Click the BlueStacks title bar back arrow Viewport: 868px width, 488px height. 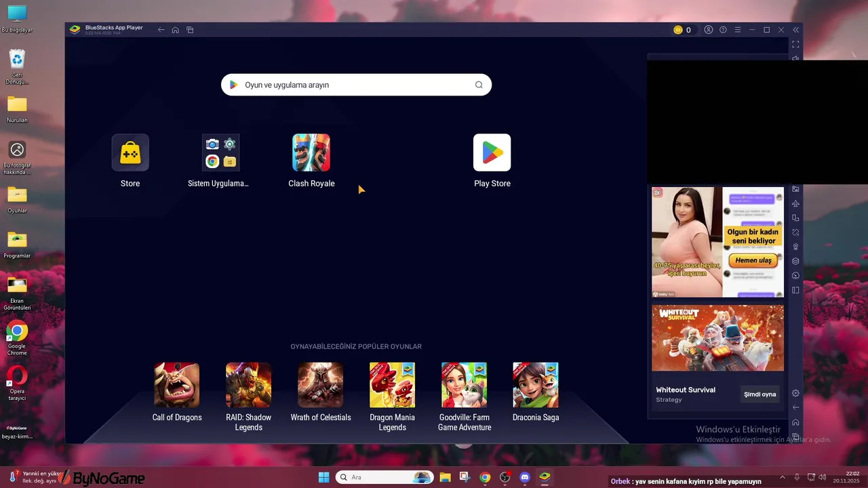161,30
